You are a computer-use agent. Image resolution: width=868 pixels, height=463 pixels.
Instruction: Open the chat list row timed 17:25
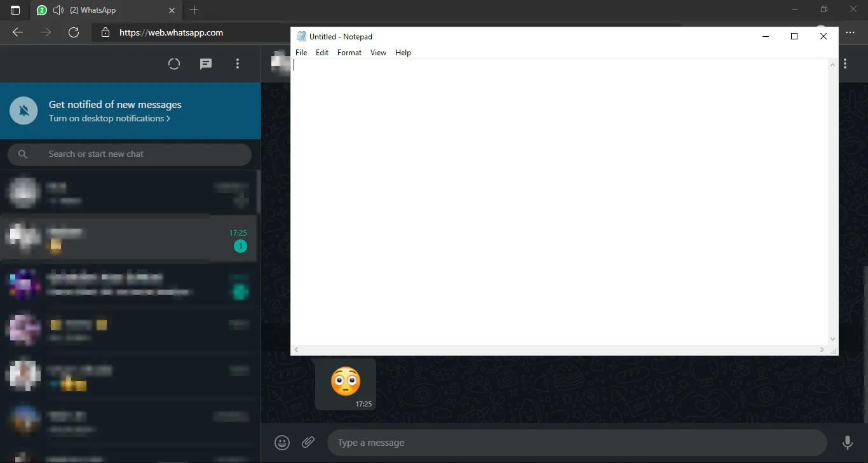[128, 239]
